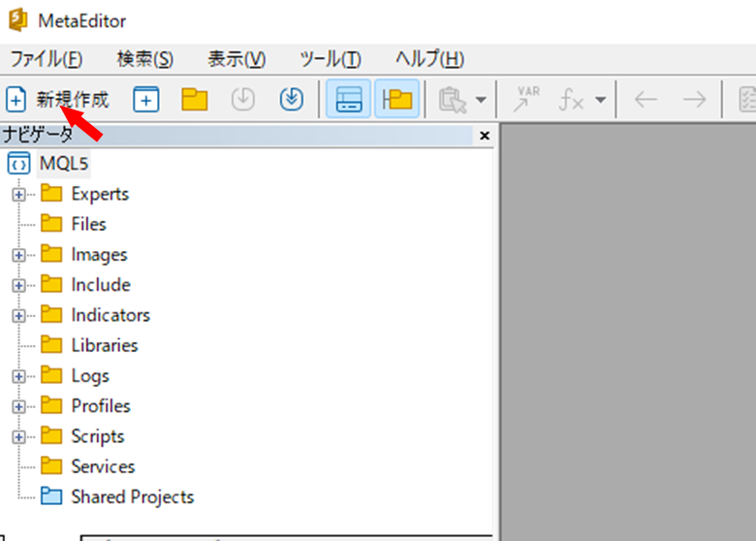This screenshot has height=541, width=756.
Task: Click the VAR arrow toolbar icon
Action: (x=526, y=99)
